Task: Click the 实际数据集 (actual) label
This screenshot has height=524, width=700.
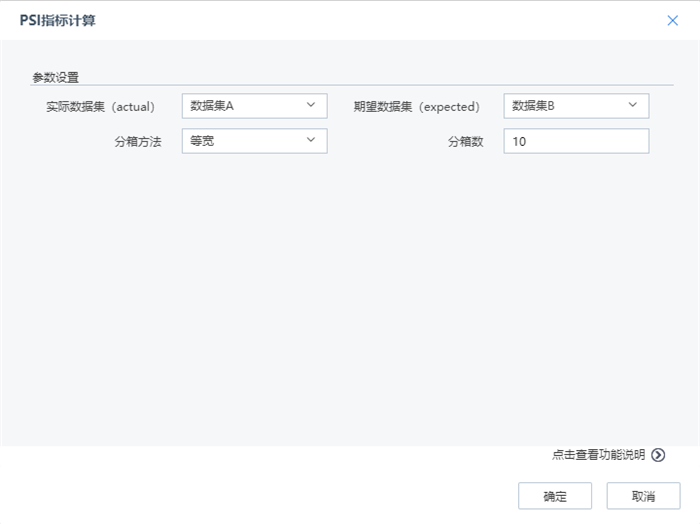Action: click(100, 107)
